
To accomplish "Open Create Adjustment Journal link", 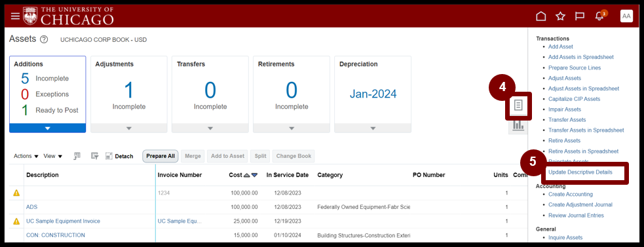I will (x=580, y=204).
